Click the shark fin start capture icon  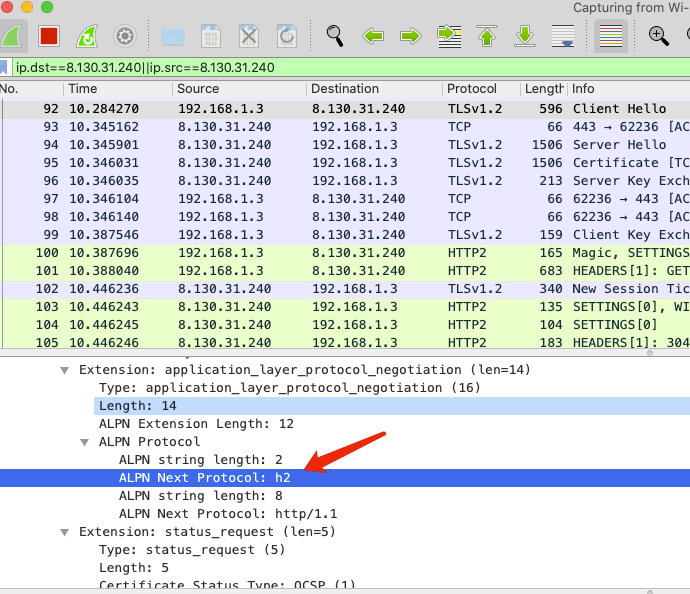[x=11, y=36]
